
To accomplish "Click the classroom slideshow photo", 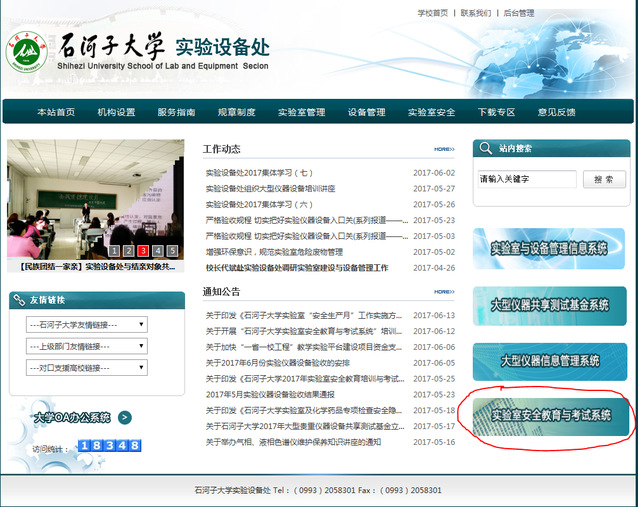I will click(95, 199).
